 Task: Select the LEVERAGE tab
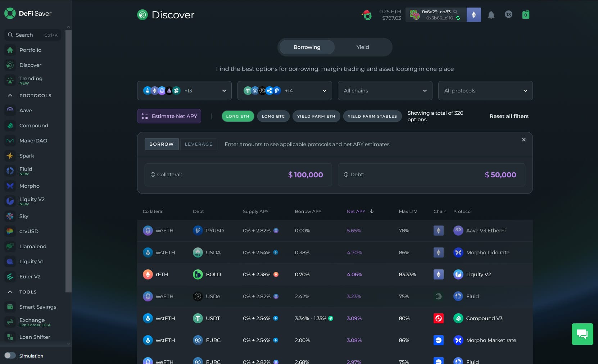click(198, 144)
